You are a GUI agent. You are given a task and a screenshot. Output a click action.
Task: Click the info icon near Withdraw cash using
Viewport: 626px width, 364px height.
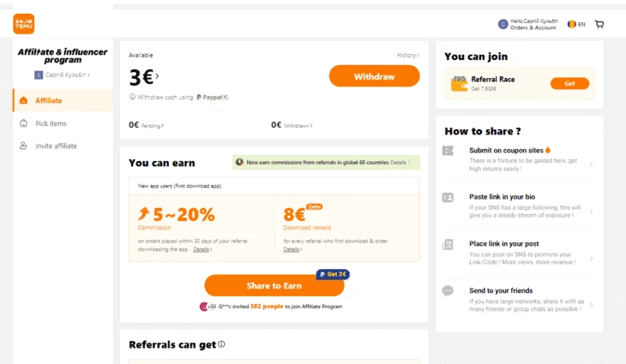tap(132, 97)
